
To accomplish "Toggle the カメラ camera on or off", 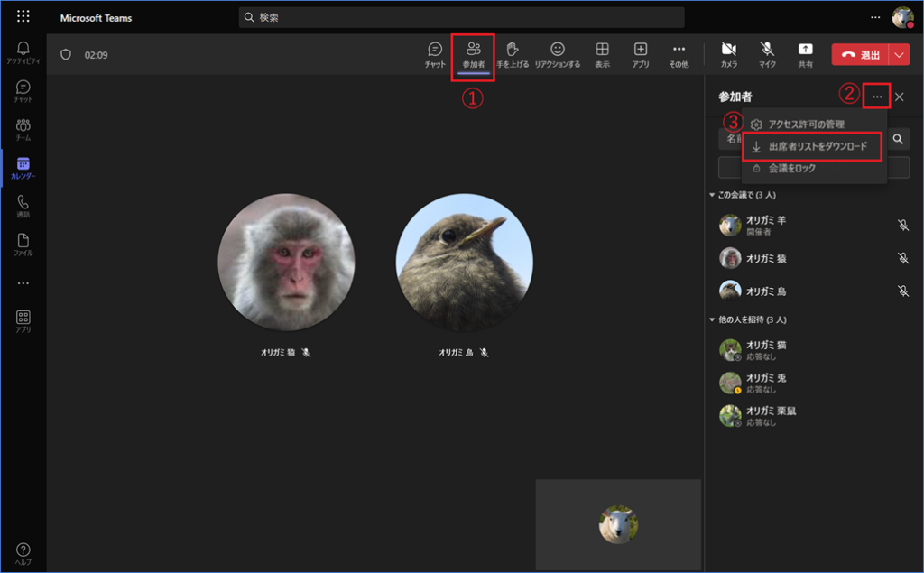I will 728,54.
